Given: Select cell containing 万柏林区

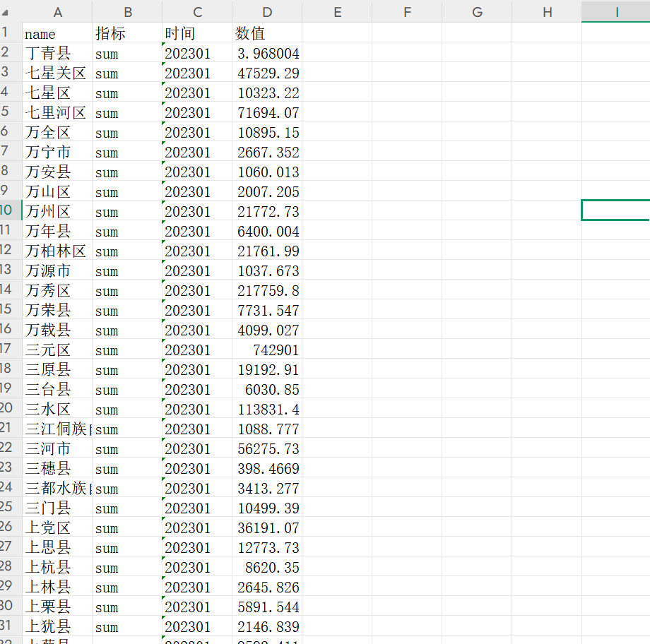Looking at the screenshot, I should (57, 250).
